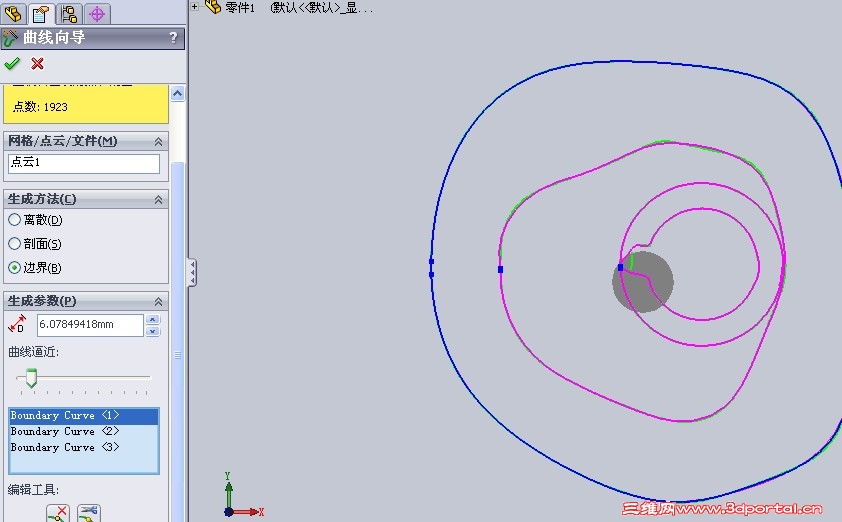Select Boundary Curve <1> in list
The image size is (842, 522).
point(84,416)
